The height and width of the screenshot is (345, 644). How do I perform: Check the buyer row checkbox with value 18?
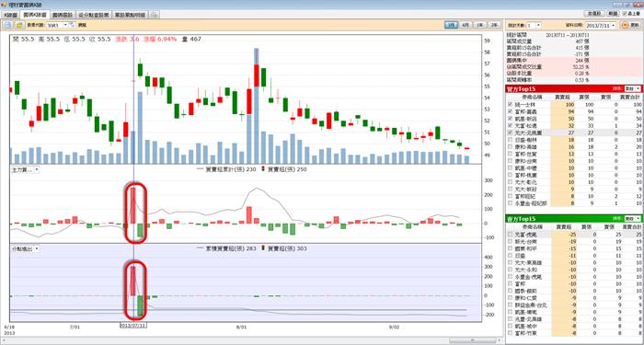point(510,140)
